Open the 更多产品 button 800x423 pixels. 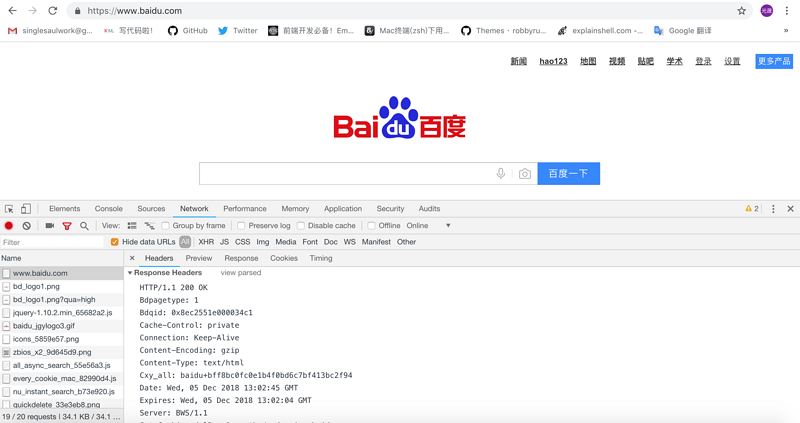click(774, 61)
